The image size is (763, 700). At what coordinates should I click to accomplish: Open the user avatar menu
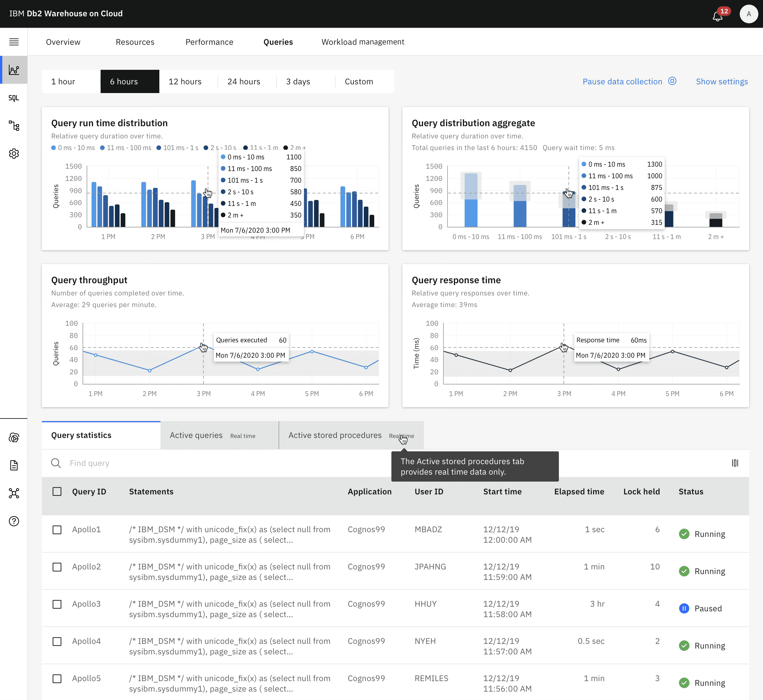[748, 14]
